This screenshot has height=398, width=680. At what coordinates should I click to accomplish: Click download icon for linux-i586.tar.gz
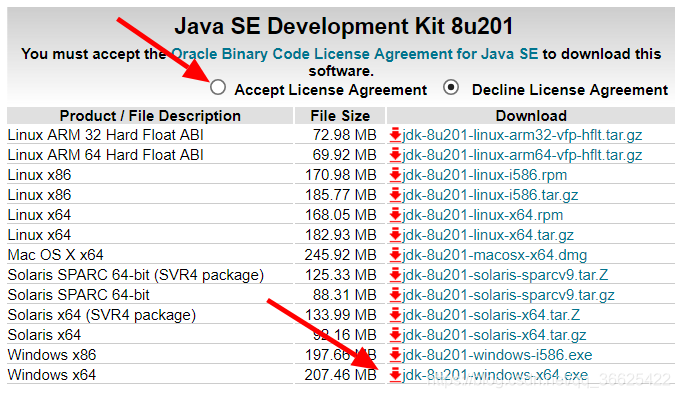point(395,195)
